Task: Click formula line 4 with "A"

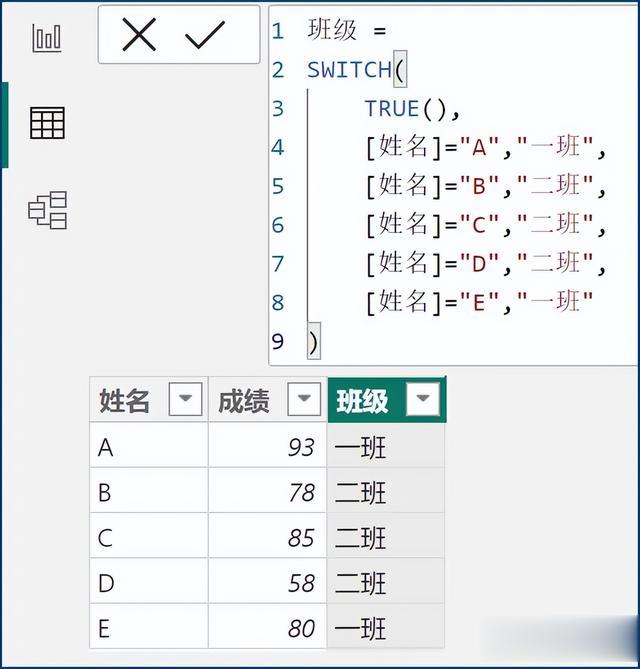Action: (486, 148)
